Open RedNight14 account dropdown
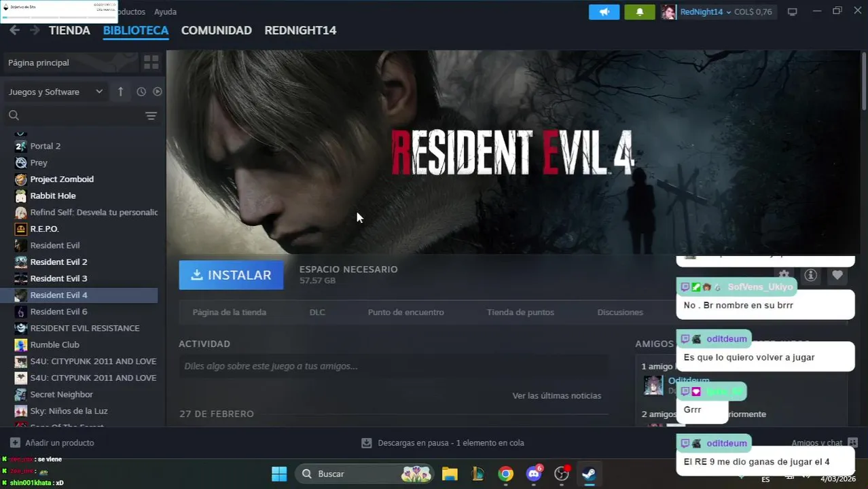Viewport: 868px width, 489px height. tap(706, 12)
